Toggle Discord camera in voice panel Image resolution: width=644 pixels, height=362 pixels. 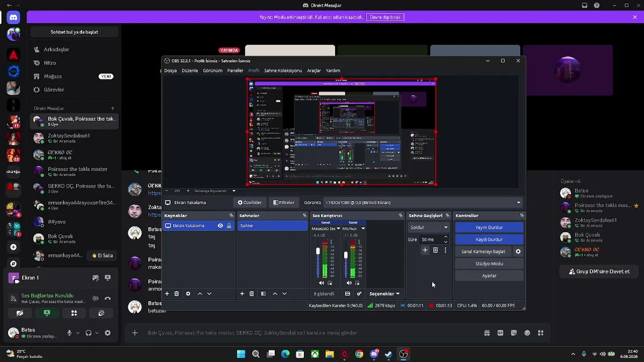click(x=20, y=313)
